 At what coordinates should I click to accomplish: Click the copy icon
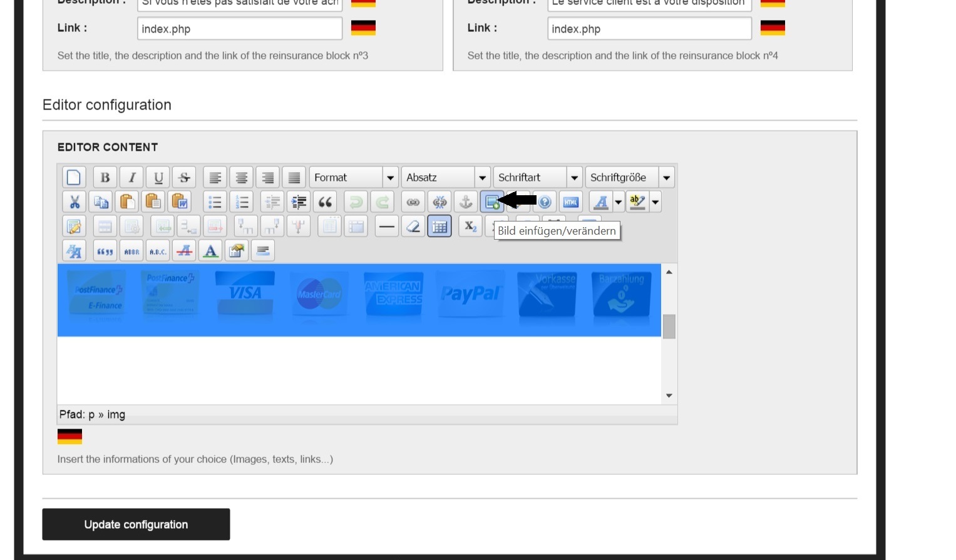click(x=101, y=202)
